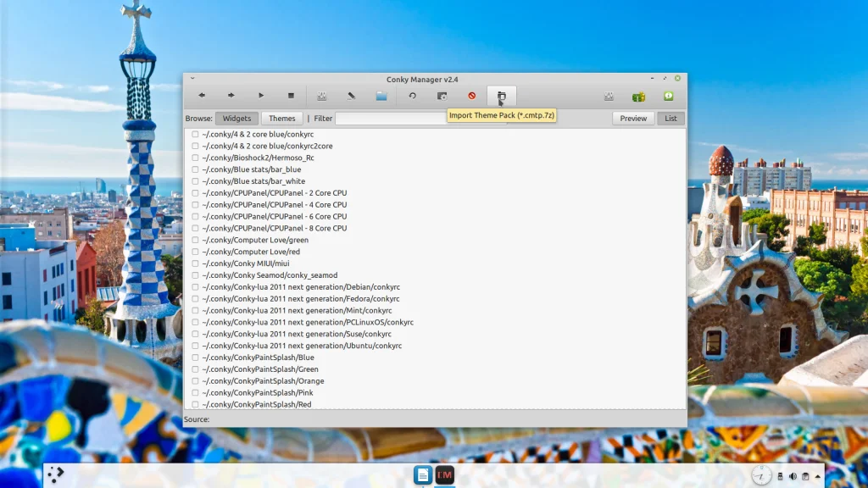Image resolution: width=868 pixels, height=488 pixels.
Task: Check the ConkyPaintSplash/Orange widget checkbox
Action: (195, 381)
